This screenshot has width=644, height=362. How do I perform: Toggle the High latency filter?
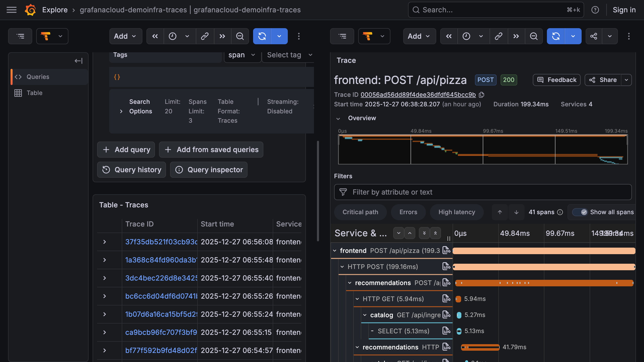click(457, 212)
